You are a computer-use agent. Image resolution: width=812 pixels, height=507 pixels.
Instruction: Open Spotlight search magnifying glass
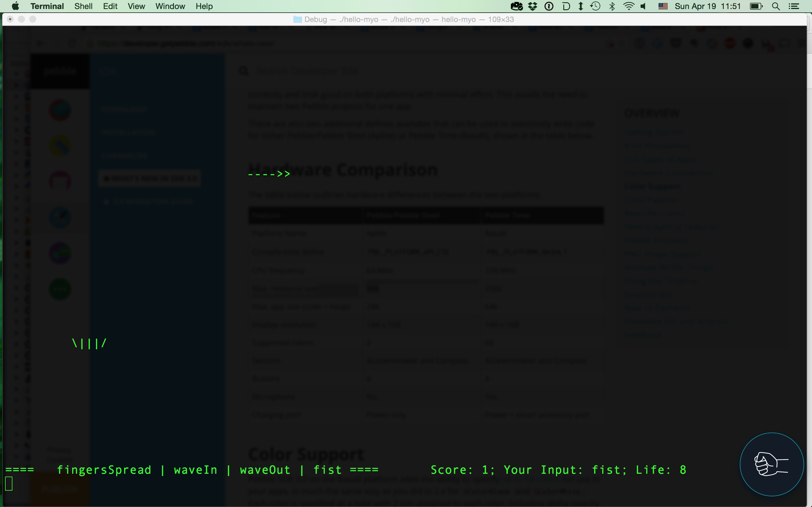pyautogui.click(x=776, y=6)
